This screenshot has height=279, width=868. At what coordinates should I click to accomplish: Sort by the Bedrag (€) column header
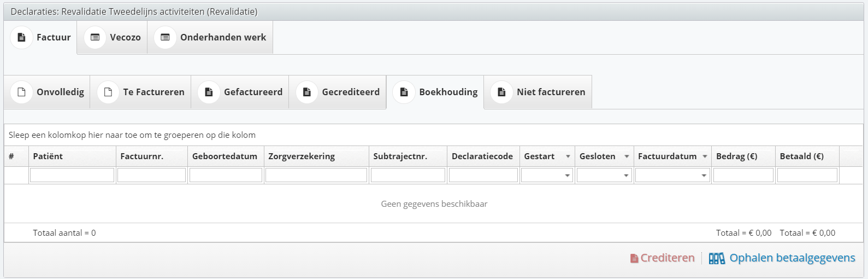[x=736, y=156]
